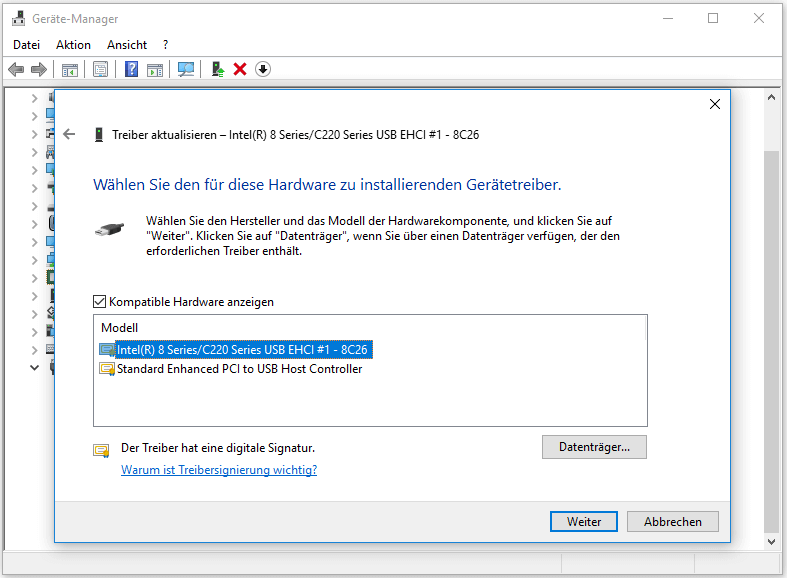This screenshot has width=787, height=578.
Task: Maximize the Geräte-Manager window
Action: coord(713,19)
